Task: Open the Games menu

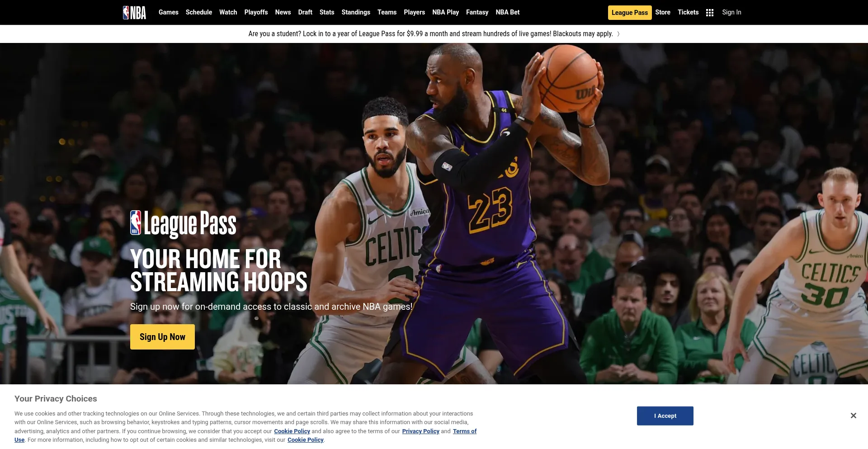Action: pyautogui.click(x=168, y=12)
